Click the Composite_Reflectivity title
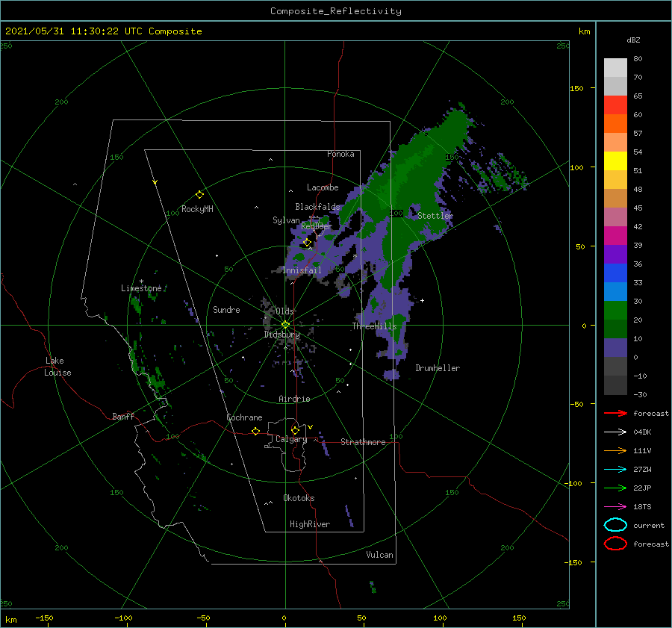The height and width of the screenshot is (628, 672). [335, 11]
